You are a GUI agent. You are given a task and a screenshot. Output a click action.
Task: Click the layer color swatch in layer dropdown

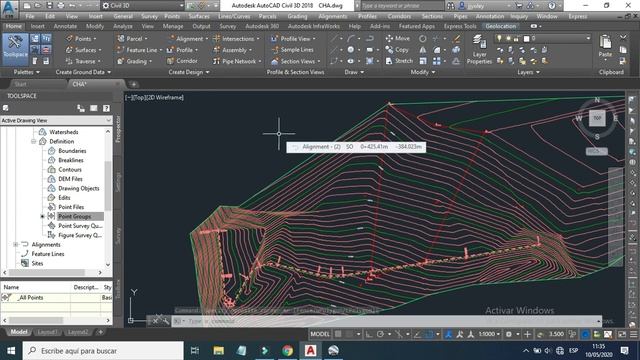coord(527,38)
